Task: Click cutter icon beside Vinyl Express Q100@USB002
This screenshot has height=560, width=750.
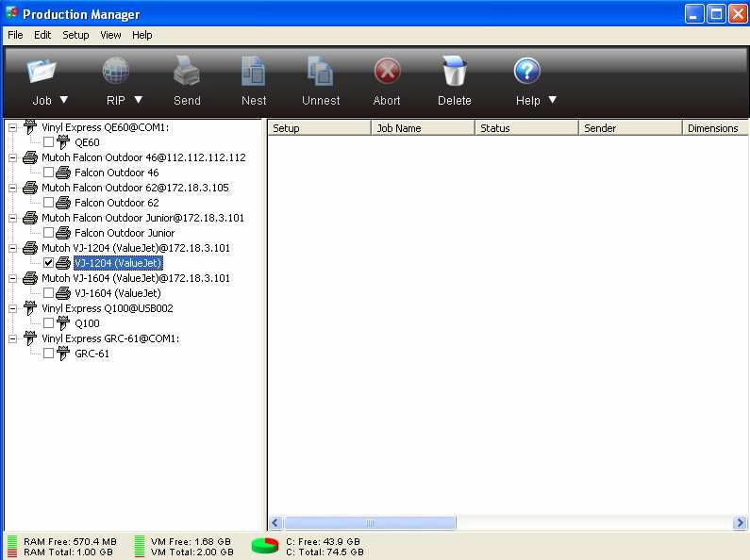Action: pos(30,308)
